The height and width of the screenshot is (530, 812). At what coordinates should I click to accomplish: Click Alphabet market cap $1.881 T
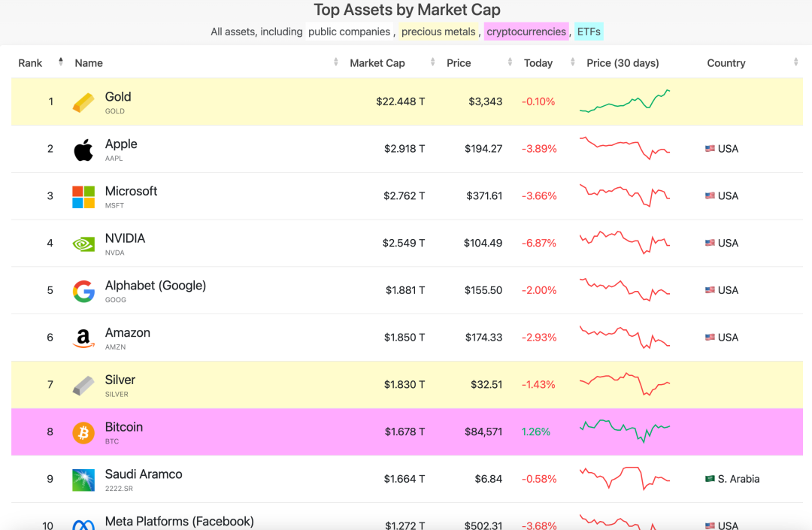point(405,290)
